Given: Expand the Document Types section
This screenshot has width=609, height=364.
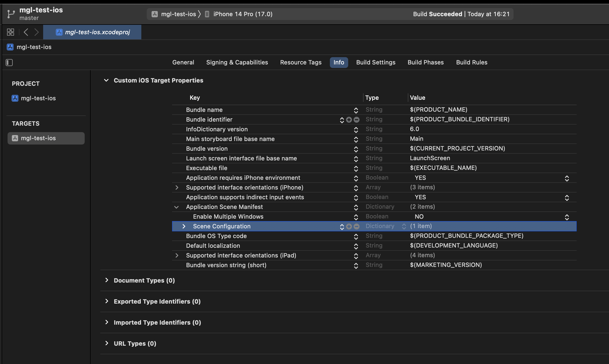Looking at the screenshot, I should point(107,280).
